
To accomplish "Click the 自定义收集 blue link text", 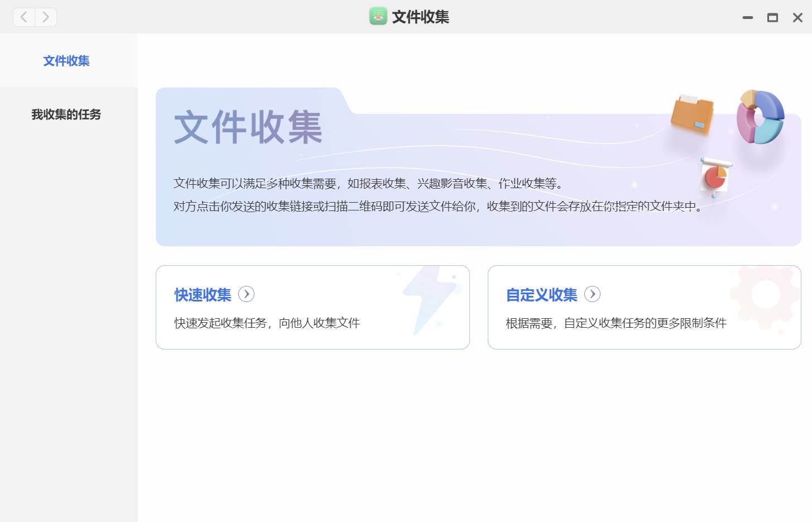I will click(540, 294).
